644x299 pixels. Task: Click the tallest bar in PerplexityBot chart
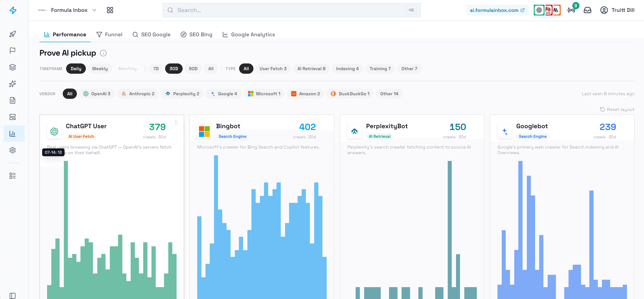450,230
